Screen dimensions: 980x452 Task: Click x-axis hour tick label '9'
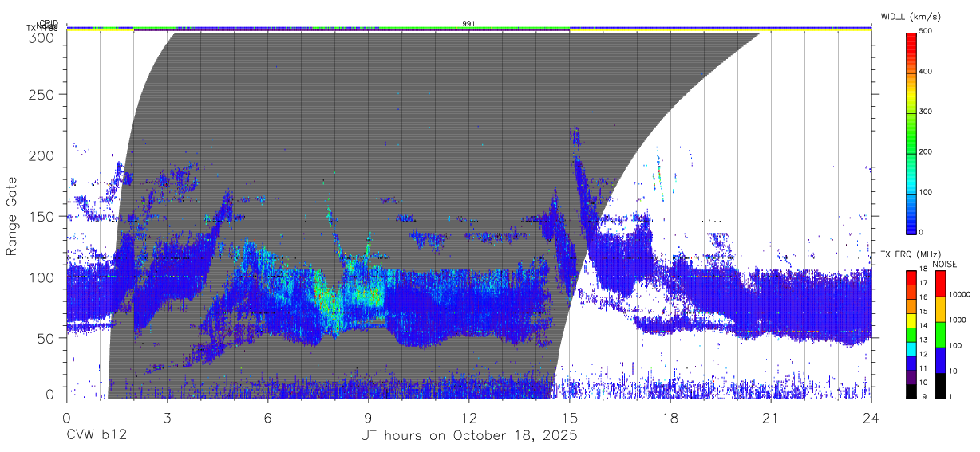click(368, 419)
